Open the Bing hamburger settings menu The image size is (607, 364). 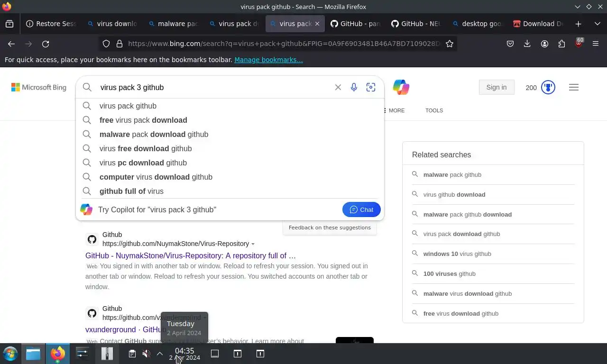click(x=574, y=87)
